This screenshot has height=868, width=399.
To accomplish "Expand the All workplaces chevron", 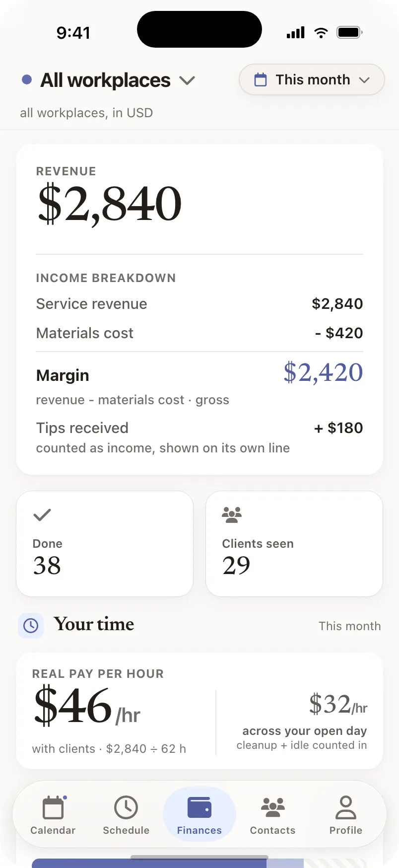I will (x=187, y=80).
